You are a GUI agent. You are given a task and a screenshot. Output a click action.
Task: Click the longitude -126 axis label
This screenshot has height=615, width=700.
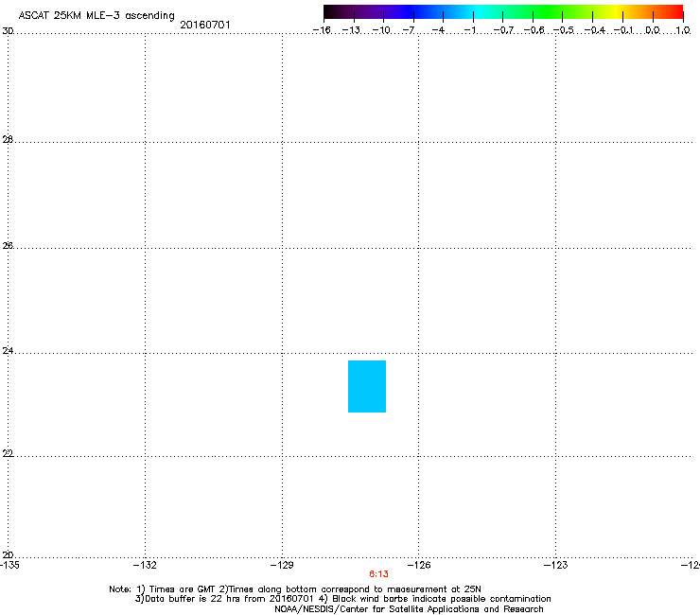419,566
